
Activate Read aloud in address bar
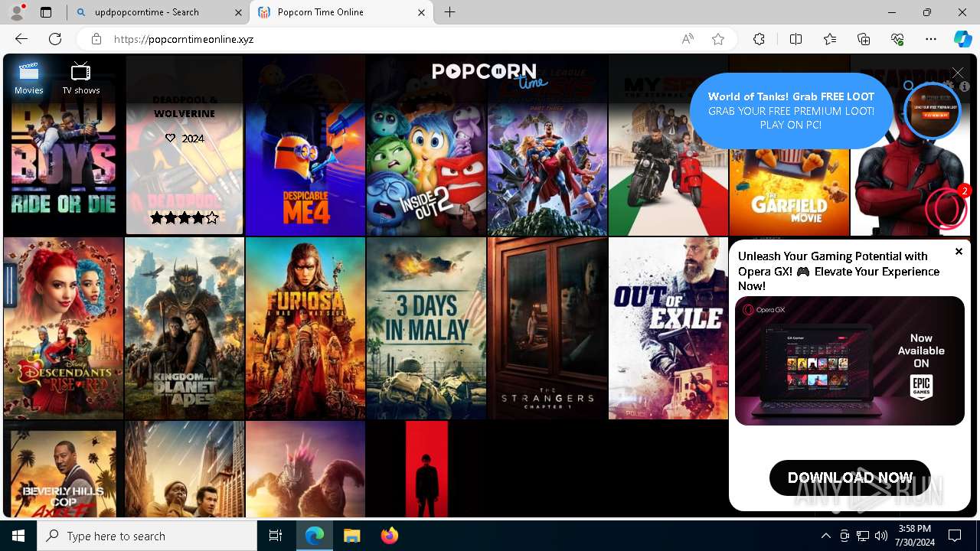[688, 39]
